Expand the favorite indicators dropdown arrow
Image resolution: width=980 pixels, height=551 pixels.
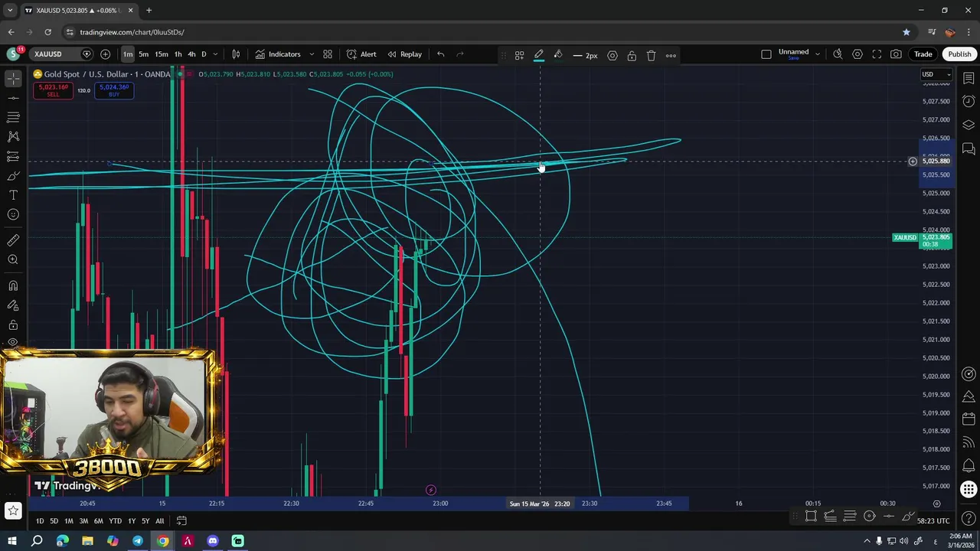[x=311, y=54]
